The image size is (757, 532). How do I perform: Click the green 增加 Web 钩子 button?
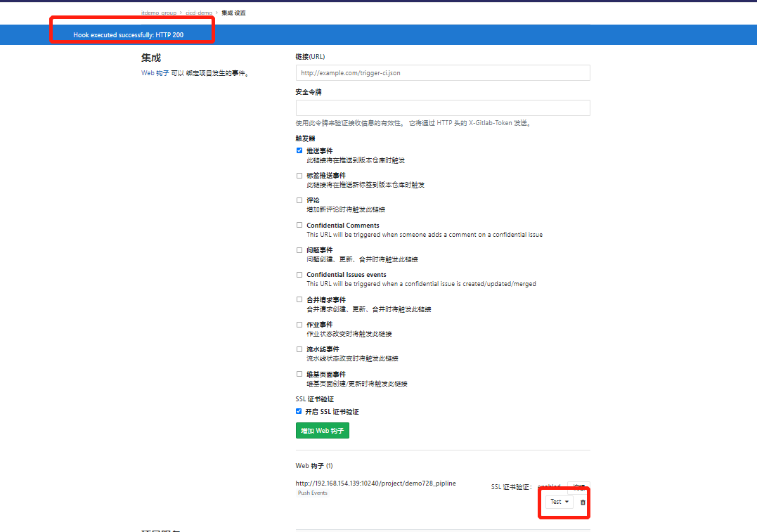point(322,431)
